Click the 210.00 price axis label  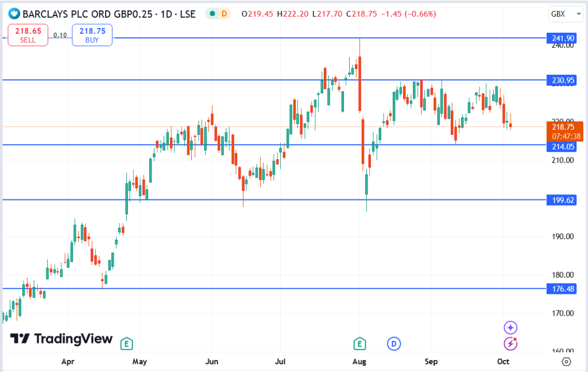coord(563,160)
